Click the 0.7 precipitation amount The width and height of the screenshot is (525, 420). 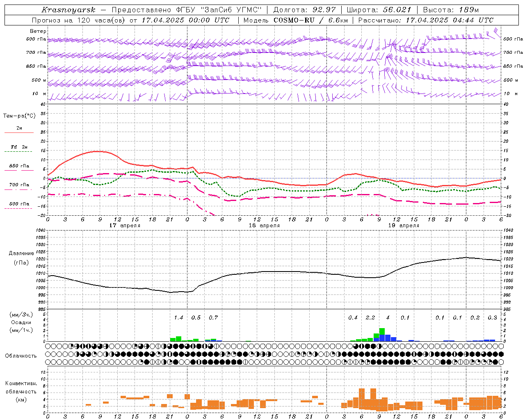[x=213, y=317]
